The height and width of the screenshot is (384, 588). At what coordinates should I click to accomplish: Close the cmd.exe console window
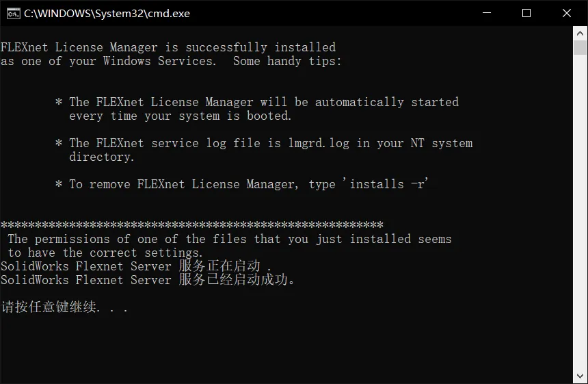pos(567,13)
